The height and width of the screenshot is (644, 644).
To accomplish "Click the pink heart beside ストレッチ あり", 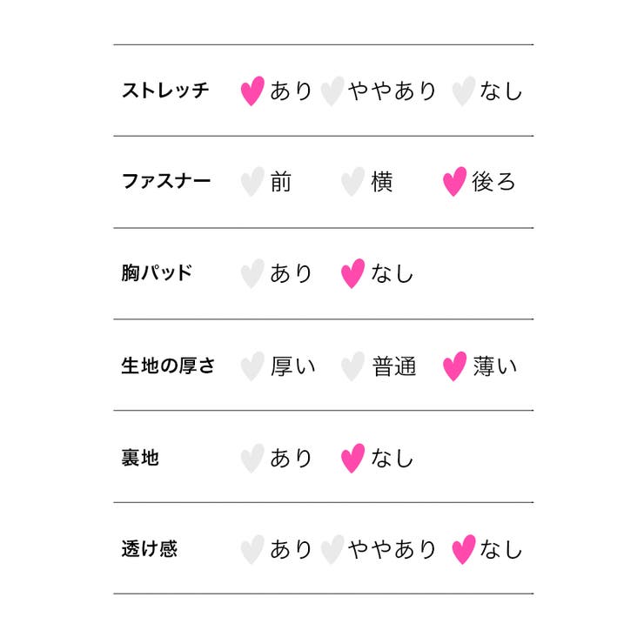I will pos(252,91).
